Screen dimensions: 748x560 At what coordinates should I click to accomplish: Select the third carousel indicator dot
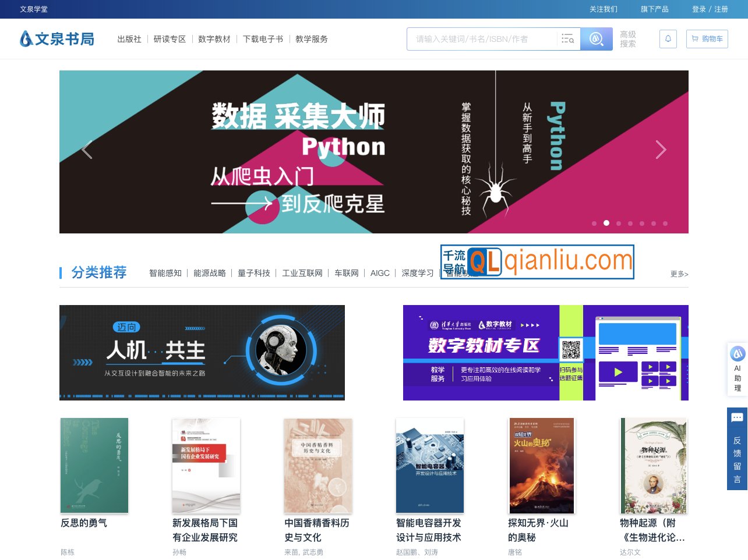point(619,224)
